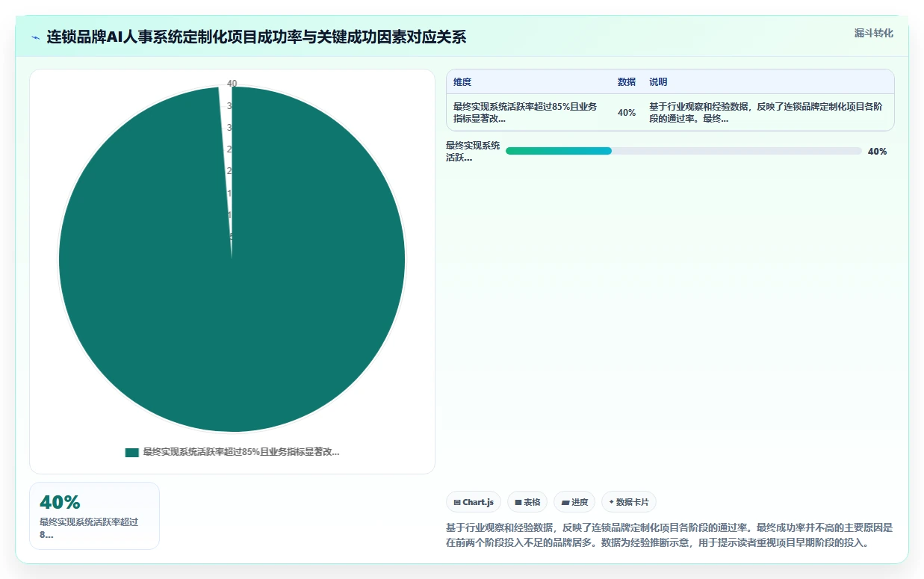Click the footer description paragraph
Image resolution: width=924 pixels, height=579 pixels.
pos(669,535)
